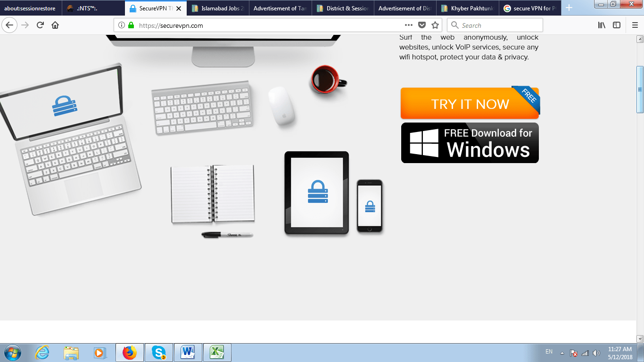Bookmark this page with the star icon
644x362 pixels.
click(435, 25)
